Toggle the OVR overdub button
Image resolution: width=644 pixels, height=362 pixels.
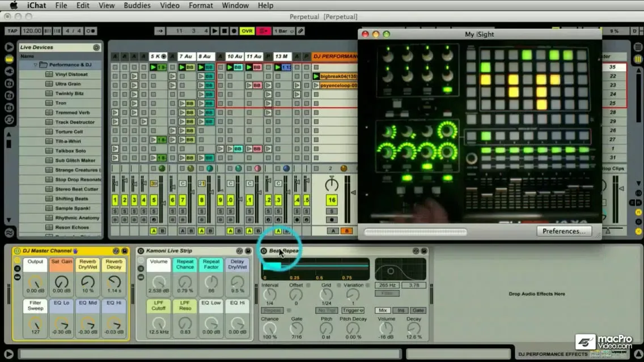(247, 31)
